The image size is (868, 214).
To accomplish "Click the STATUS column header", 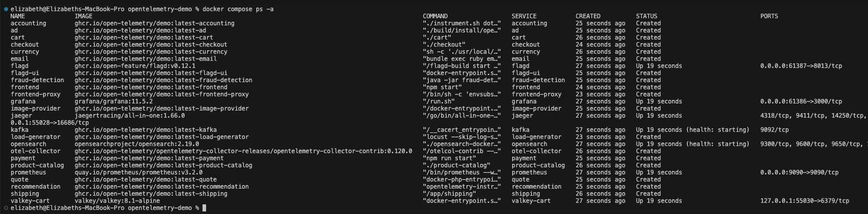I will click(x=646, y=16).
